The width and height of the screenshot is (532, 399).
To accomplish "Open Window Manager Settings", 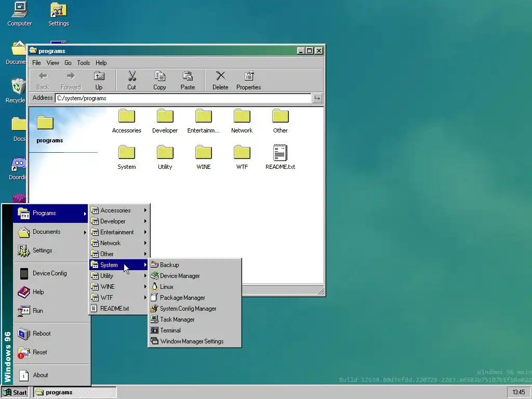I will (195, 341).
